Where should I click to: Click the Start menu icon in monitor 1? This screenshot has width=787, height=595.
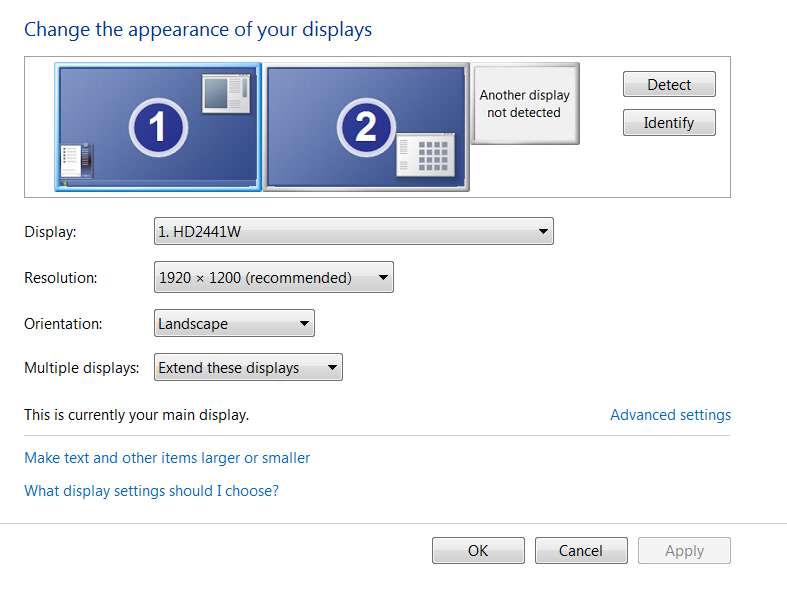pyautogui.click(x=77, y=160)
